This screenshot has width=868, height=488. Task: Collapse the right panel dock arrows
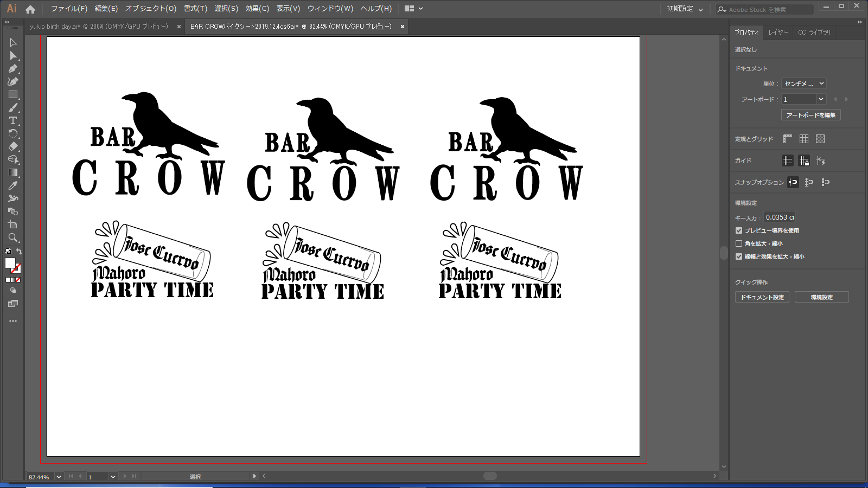coord(860,22)
